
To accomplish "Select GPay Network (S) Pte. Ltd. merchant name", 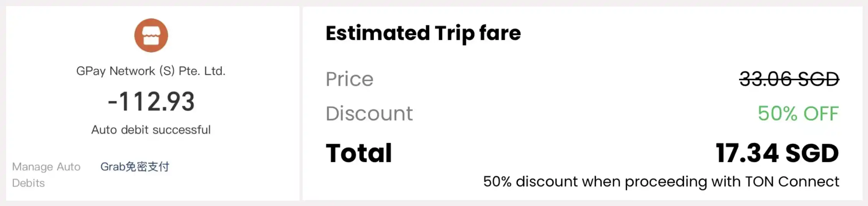I will pos(151,71).
